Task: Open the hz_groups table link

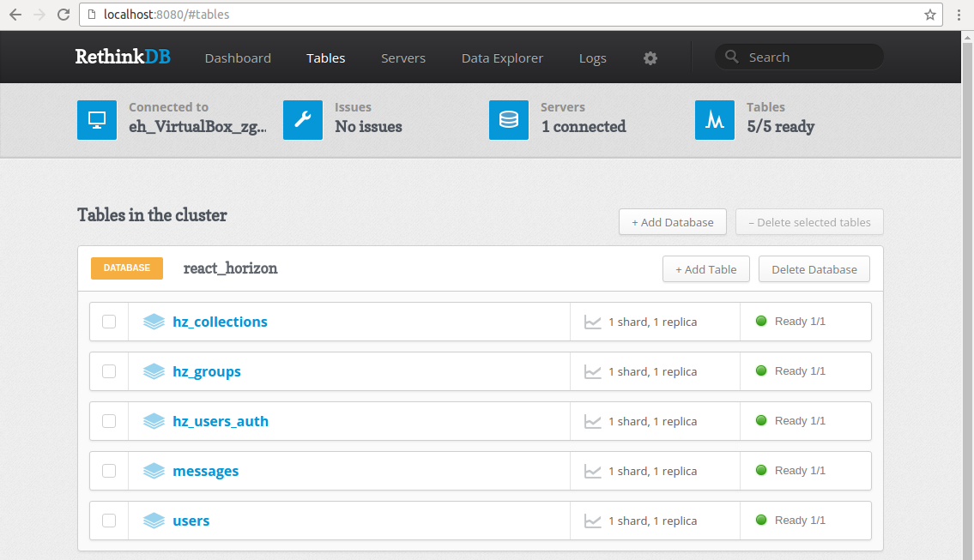Action: pos(207,371)
